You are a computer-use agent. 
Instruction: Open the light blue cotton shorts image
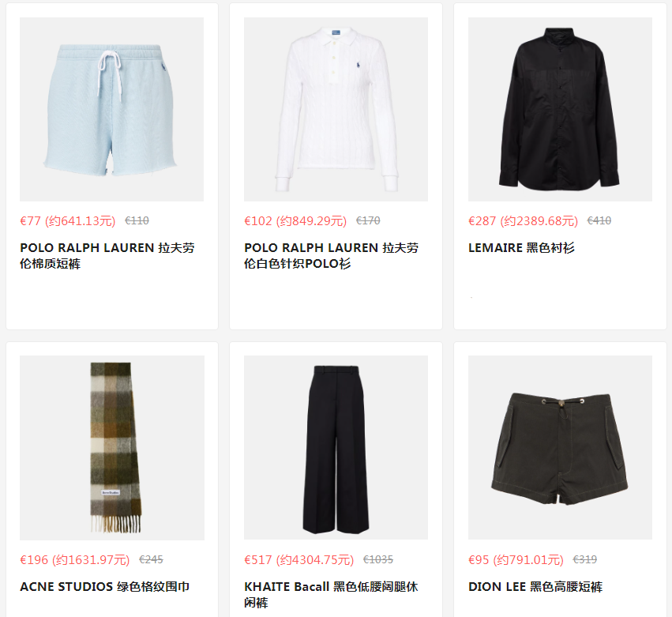(112, 109)
